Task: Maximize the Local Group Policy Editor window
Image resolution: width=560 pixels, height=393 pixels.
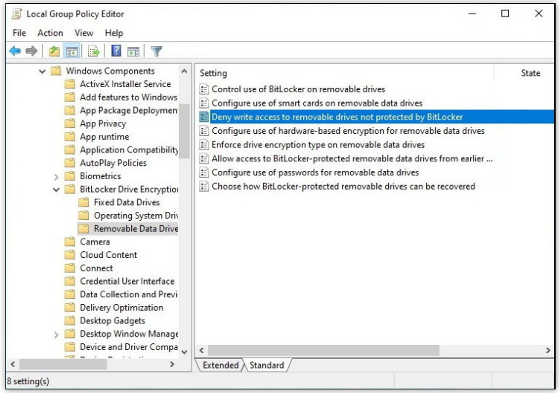Action: pyautogui.click(x=505, y=14)
